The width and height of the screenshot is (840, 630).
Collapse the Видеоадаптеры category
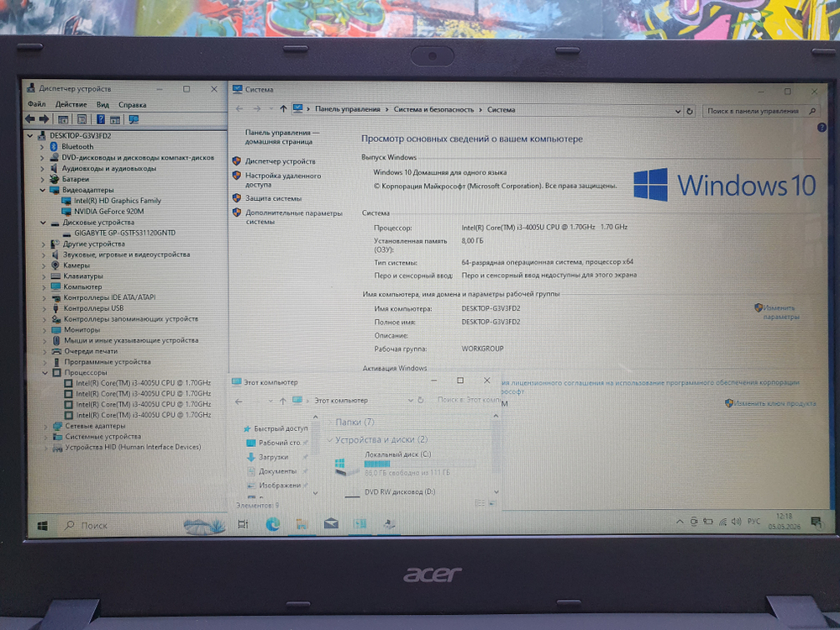[x=42, y=190]
